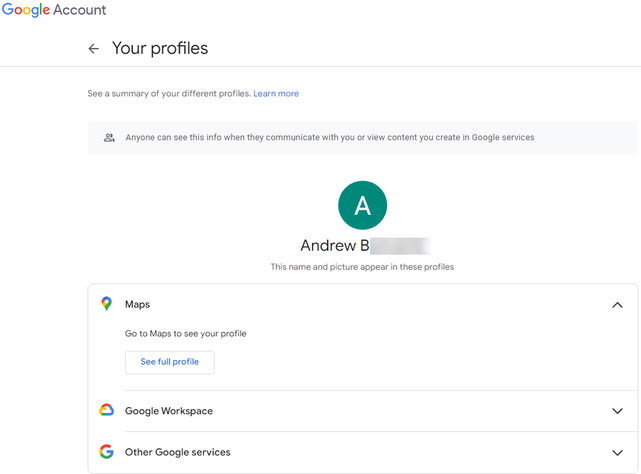This screenshot has height=474, width=641.
Task: Click the Maps pin icon
Action: point(106,304)
